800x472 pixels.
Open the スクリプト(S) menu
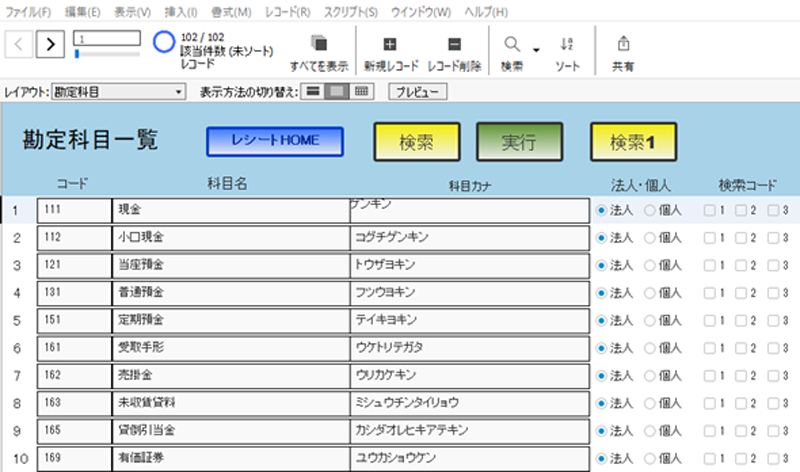(x=349, y=12)
